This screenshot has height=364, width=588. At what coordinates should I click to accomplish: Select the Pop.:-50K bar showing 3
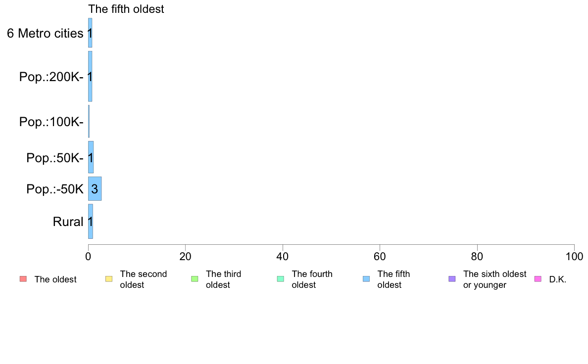pyautogui.click(x=95, y=188)
